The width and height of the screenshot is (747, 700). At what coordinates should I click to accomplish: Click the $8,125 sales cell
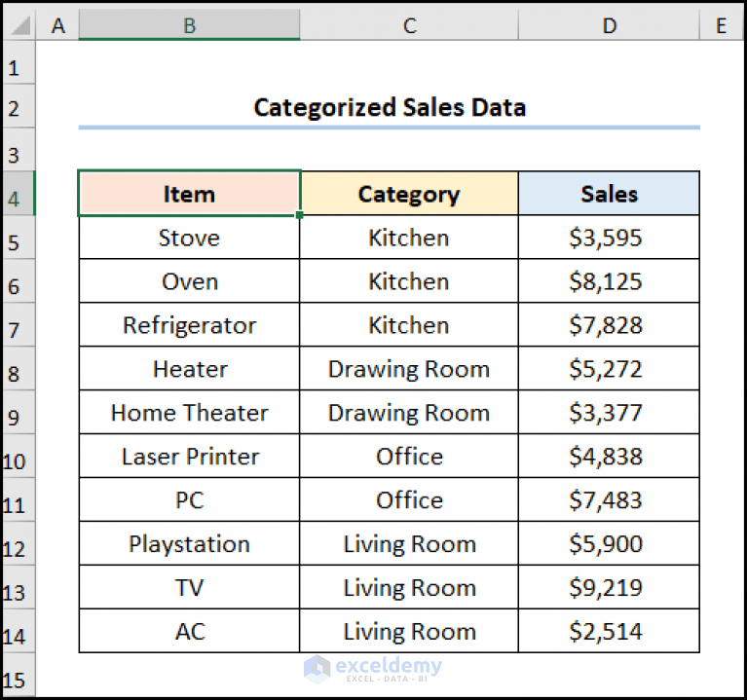point(609,281)
